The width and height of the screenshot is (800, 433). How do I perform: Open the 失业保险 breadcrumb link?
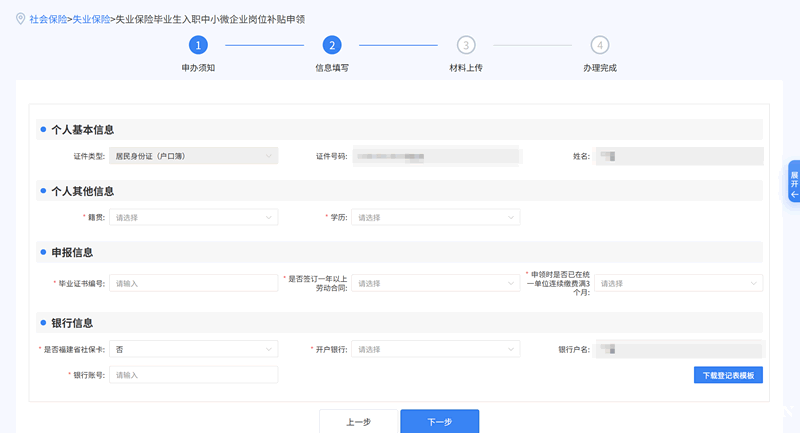(91, 19)
